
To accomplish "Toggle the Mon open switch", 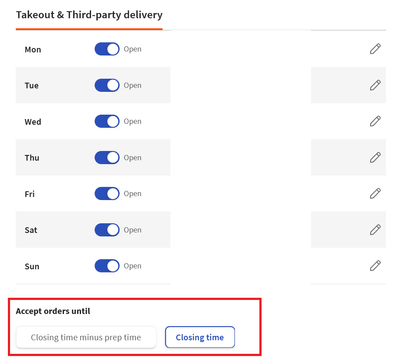I will (107, 49).
